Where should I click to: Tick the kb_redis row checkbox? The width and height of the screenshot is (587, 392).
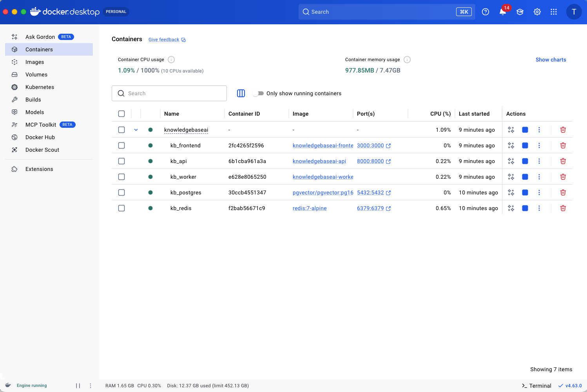pos(121,208)
